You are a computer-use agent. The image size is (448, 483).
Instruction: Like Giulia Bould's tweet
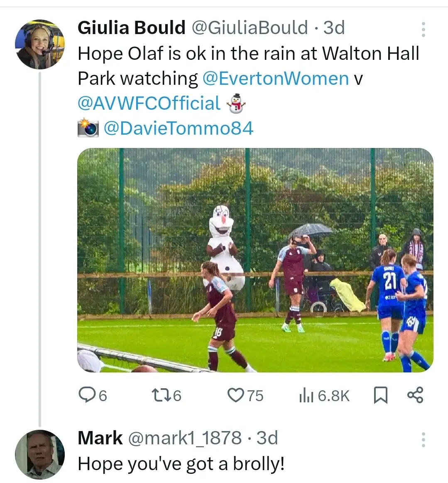coord(236,395)
